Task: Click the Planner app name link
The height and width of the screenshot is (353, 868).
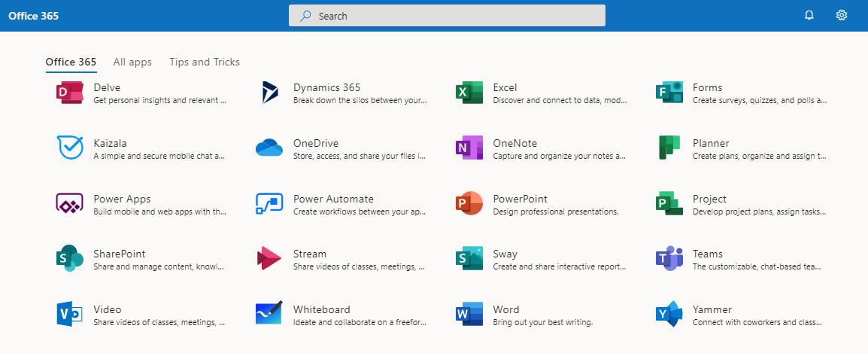Action: [x=711, y=143]
